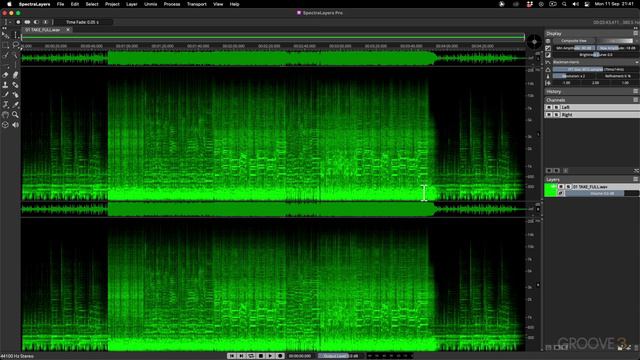Screen dimensions: 640x360
Task: Open the window function dropdown
Action: [x=596, y=62]
